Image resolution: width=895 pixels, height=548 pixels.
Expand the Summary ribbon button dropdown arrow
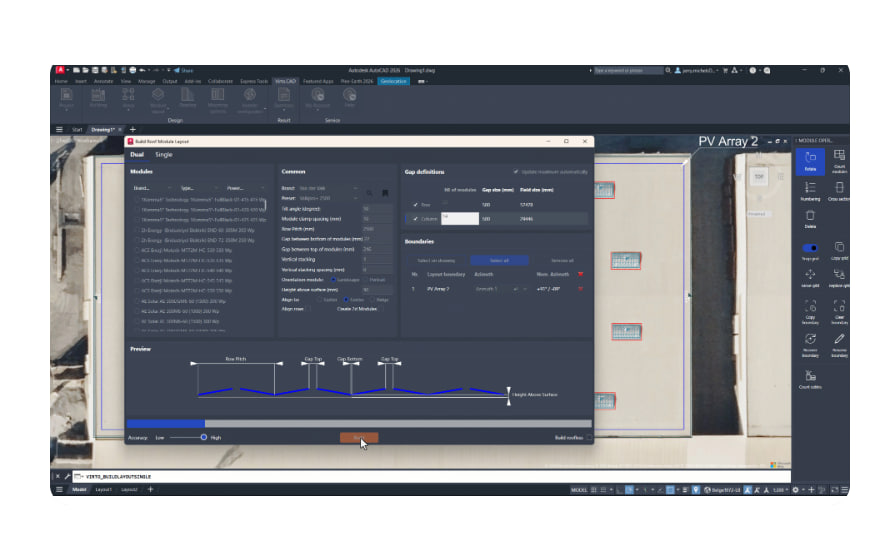pyautogui.click(x=284, y=112)
